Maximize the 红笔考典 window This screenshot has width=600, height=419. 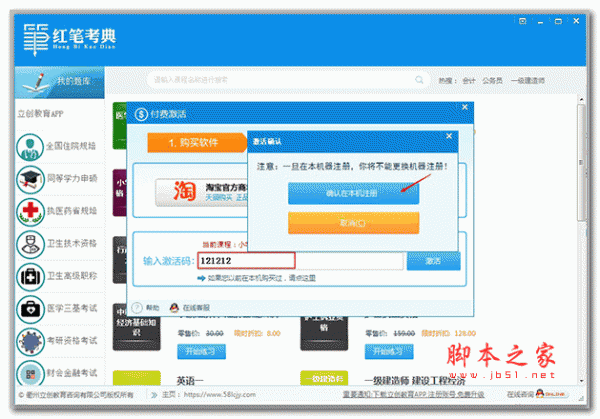(558, 21)
